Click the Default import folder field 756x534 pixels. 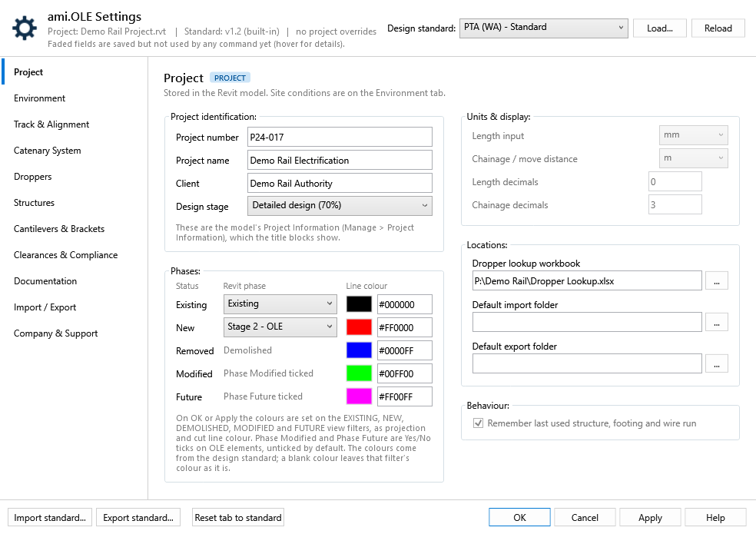(587, 322)
